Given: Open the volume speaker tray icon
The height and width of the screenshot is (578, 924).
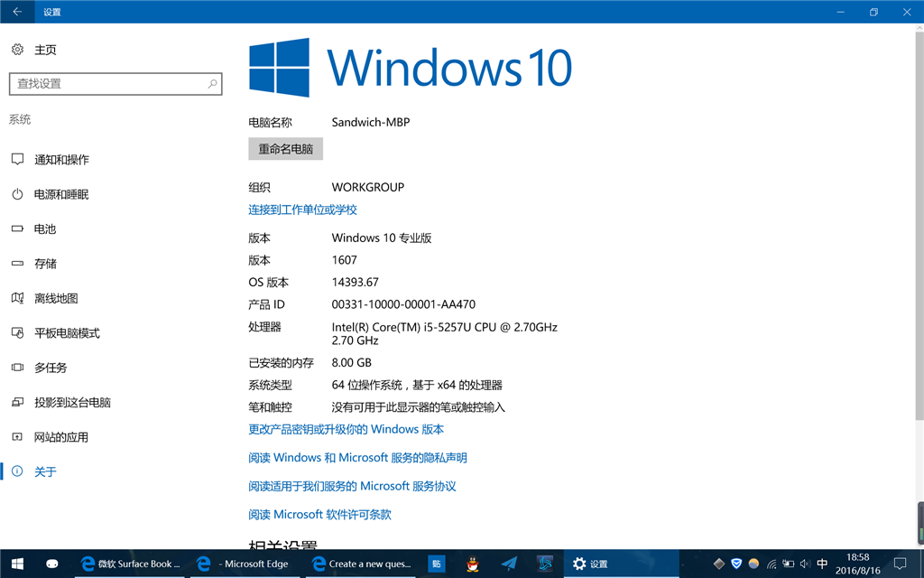Looking at the screenshot, I should 805,564.
